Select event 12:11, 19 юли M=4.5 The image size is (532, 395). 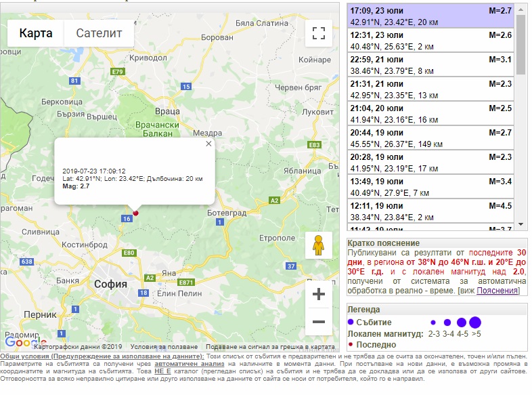[430, 211]
